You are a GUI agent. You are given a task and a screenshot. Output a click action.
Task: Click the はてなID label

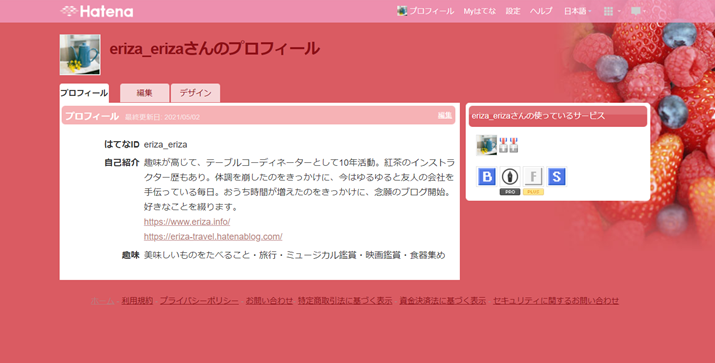coord(122,145)
